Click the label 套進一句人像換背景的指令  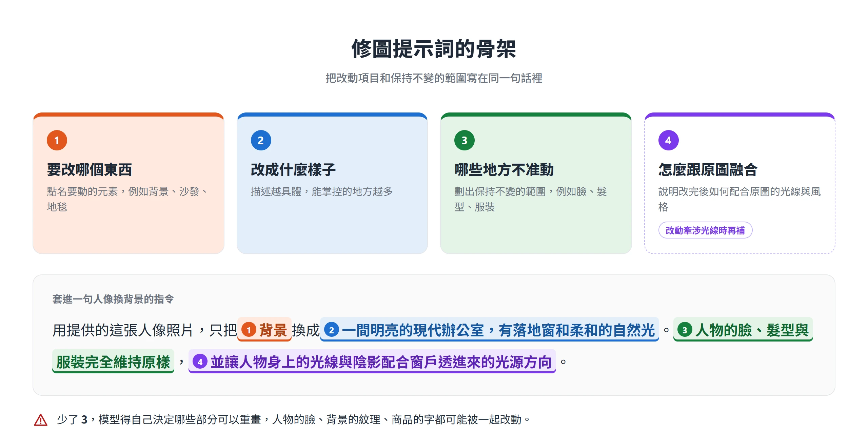113,299
